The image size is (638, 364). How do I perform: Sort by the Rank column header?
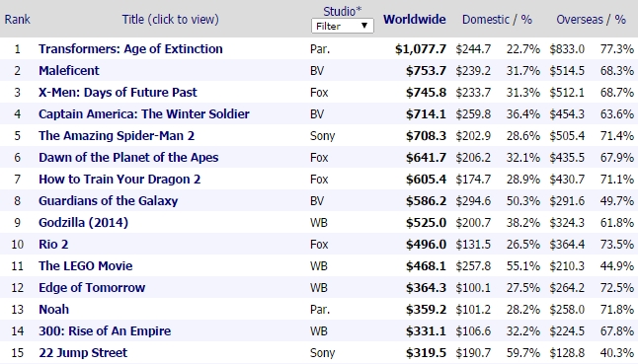18,20
